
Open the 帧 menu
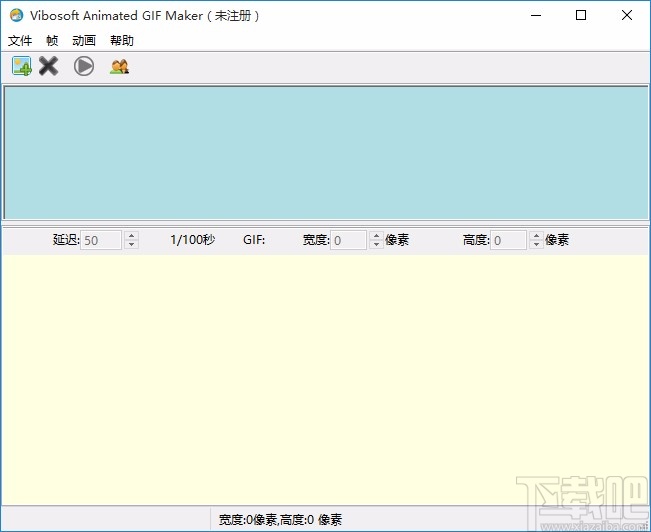click(52, 40)
